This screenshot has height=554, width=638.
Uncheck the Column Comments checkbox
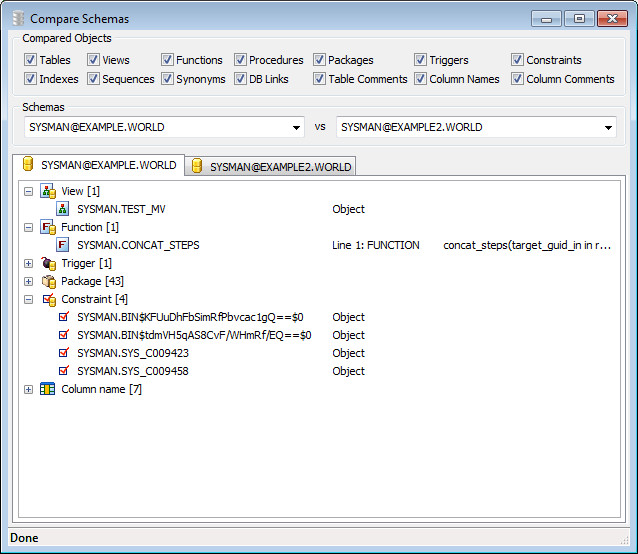(517, 79)
